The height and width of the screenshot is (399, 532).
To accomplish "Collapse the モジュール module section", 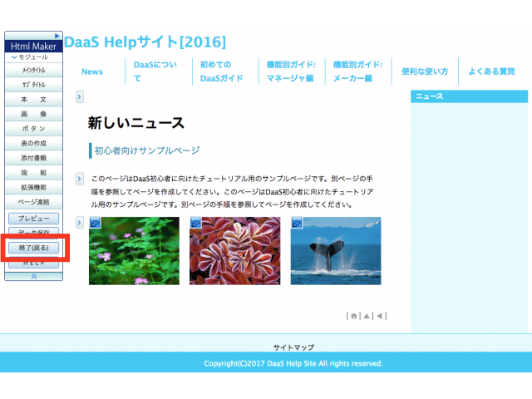I will (x=15, y=57).
